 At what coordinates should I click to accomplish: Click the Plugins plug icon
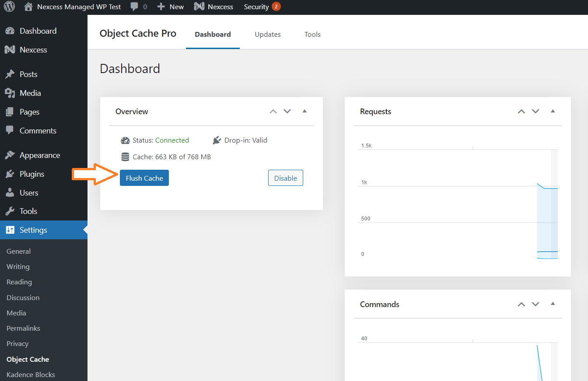click(x=10, y=174)
